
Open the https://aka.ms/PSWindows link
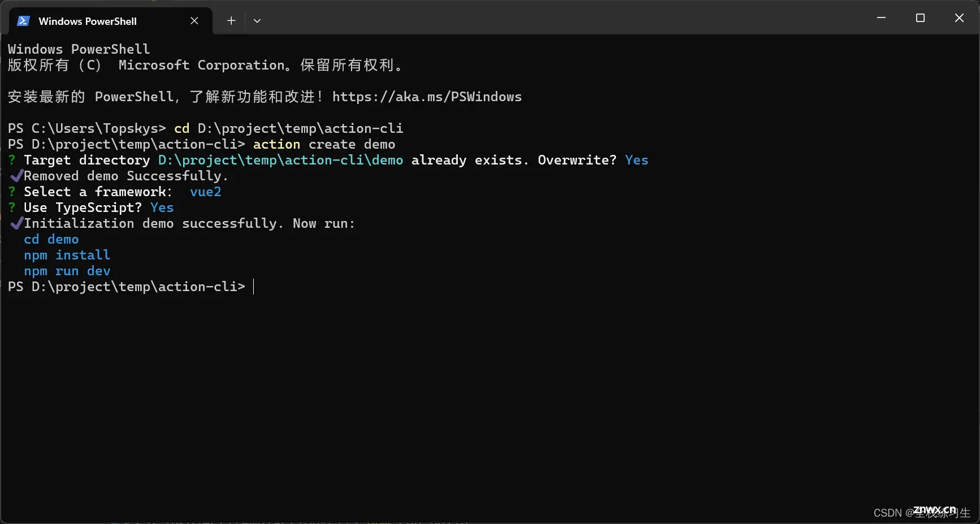tap(427, 97)
